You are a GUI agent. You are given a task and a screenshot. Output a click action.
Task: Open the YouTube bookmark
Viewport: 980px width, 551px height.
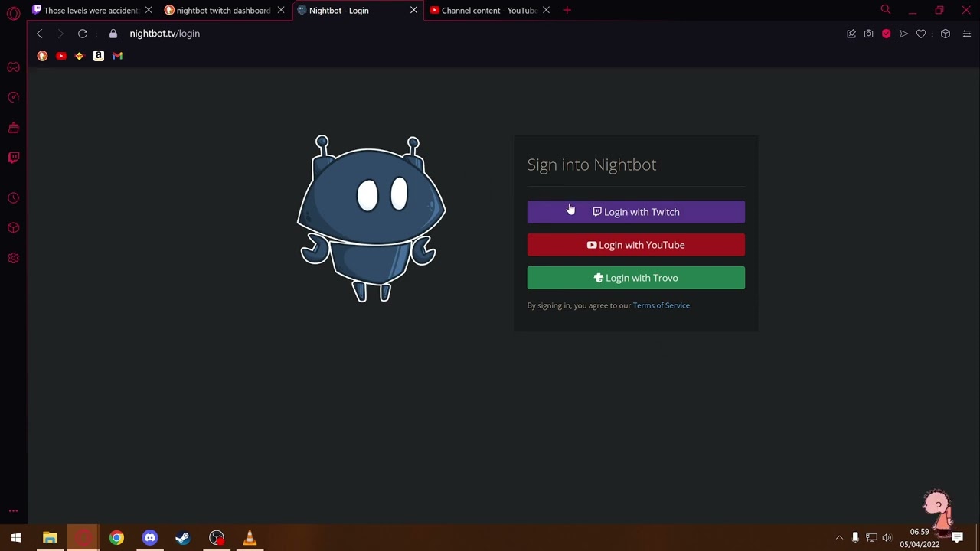pyautogui.click(x=61, y=56)
